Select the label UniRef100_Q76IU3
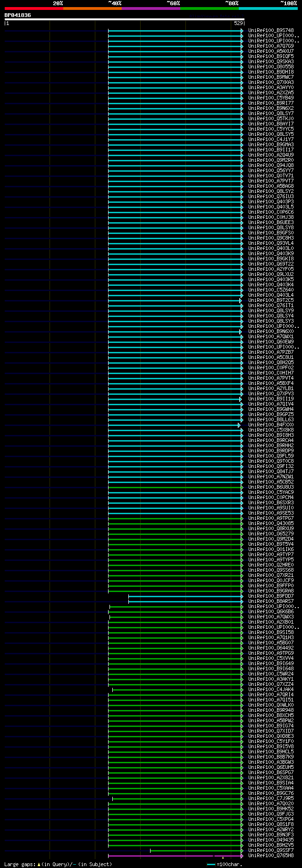 271,197
